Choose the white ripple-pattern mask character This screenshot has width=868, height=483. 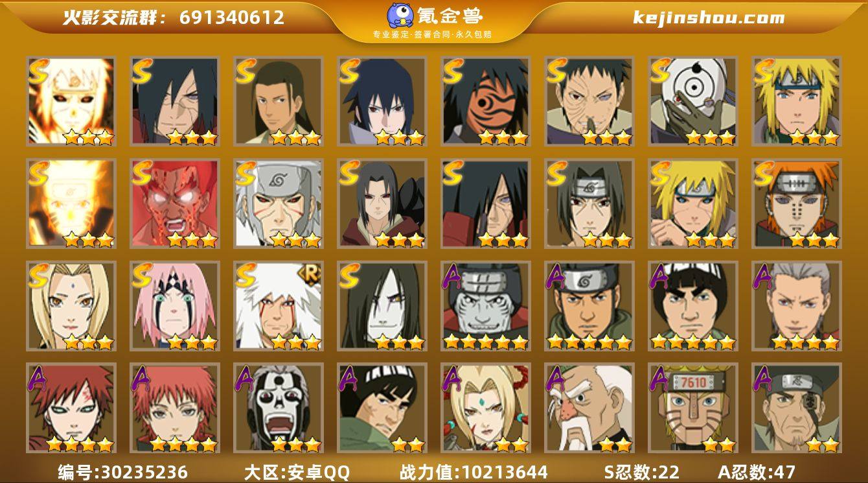pos(692,100)
